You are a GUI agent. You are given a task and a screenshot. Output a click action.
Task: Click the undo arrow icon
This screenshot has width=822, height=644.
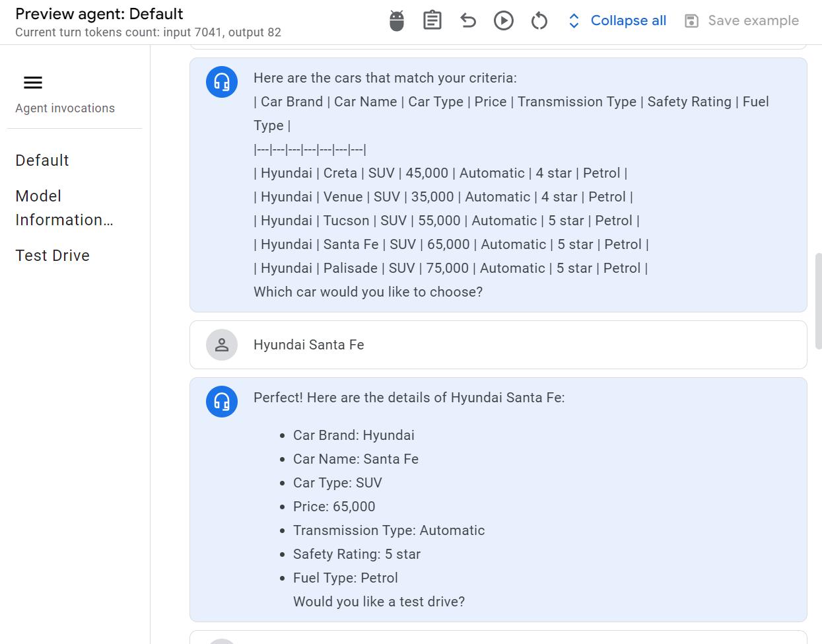tap(468, 20)
